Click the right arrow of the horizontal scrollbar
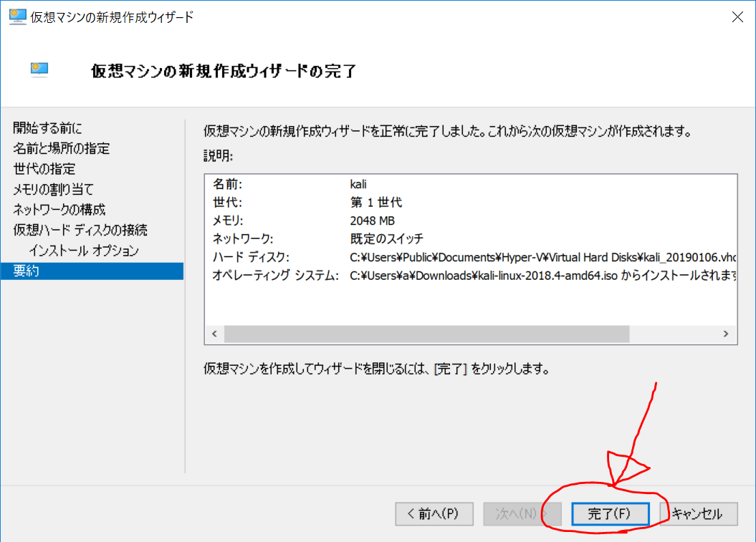The image size is (756, 542). (725, 334)
